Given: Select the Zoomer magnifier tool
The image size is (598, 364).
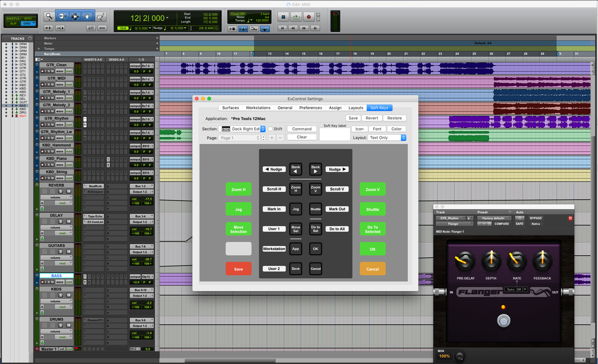Looking at the screenshot, I should pos(49,16).
